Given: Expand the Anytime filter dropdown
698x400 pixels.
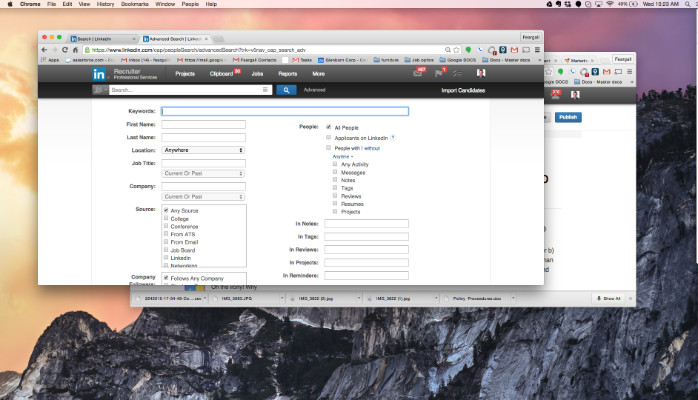Looking at the screenshot, I should click(x=343, y=157).
